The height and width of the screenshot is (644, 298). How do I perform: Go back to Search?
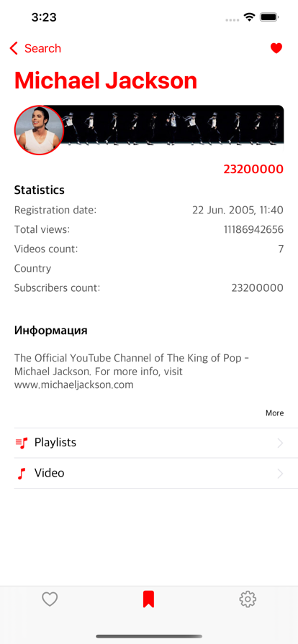coord(35,48)
